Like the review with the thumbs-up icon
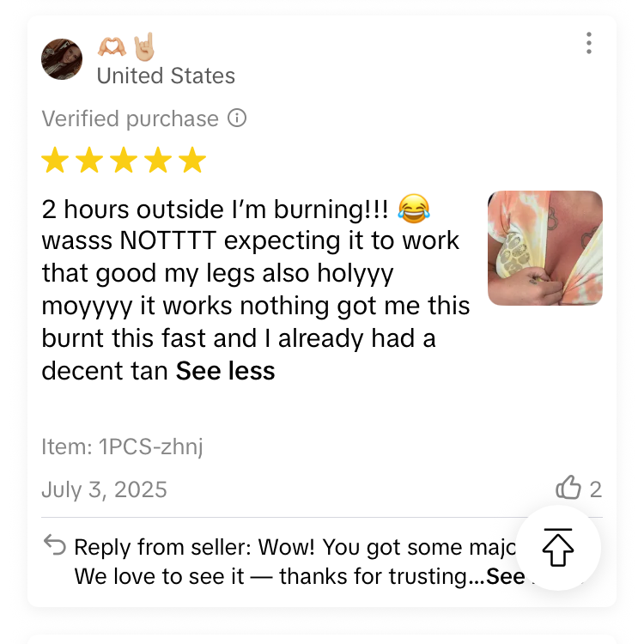Screen dimensions: 644x644 click(x=568, y=488)
